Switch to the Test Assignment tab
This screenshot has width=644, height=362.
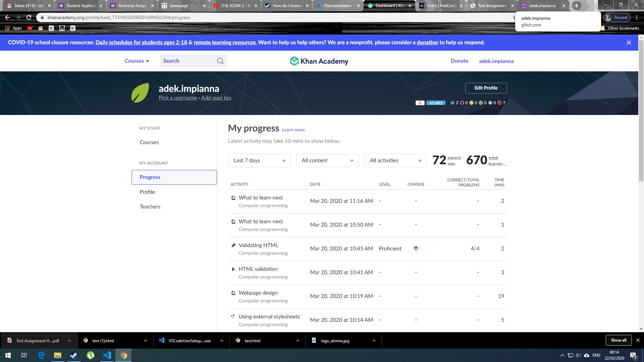(492, 6)
